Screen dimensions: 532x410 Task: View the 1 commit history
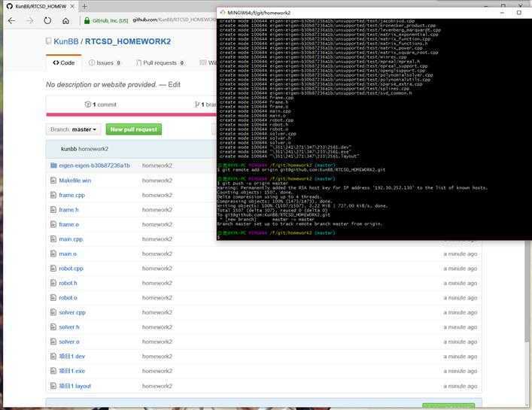point(100,105)
